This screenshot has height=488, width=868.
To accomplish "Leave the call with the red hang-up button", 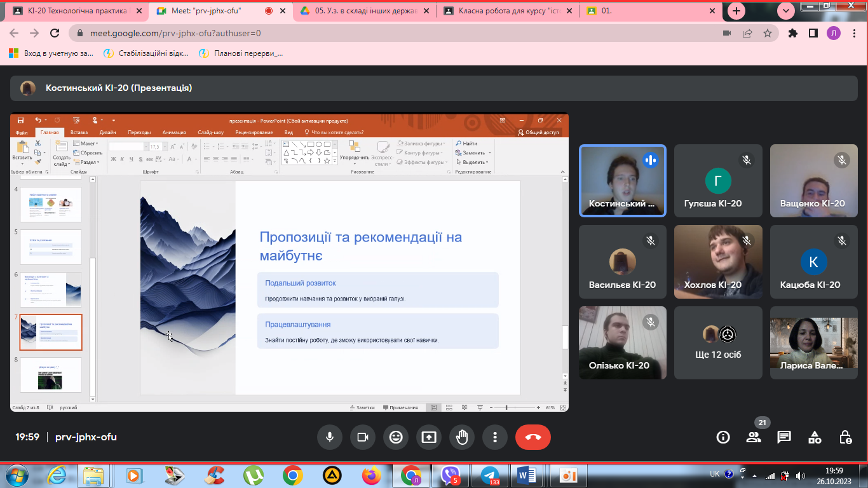I will (x=532, y=437).
